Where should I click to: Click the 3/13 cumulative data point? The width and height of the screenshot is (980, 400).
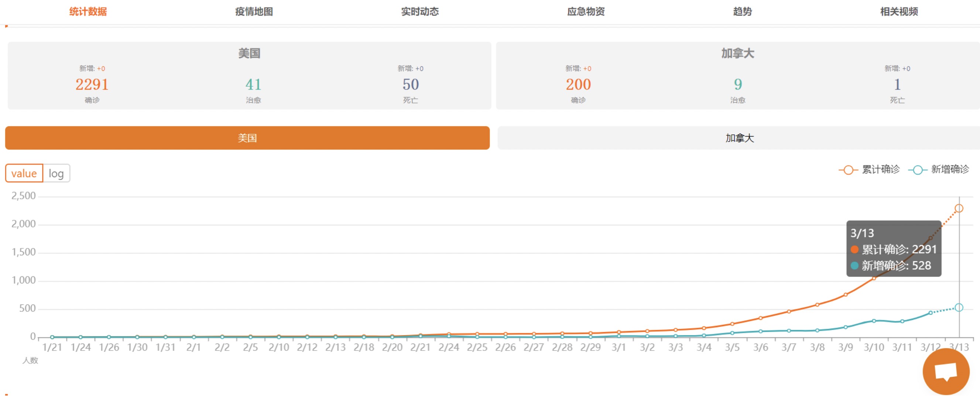[x=959, y=208]
